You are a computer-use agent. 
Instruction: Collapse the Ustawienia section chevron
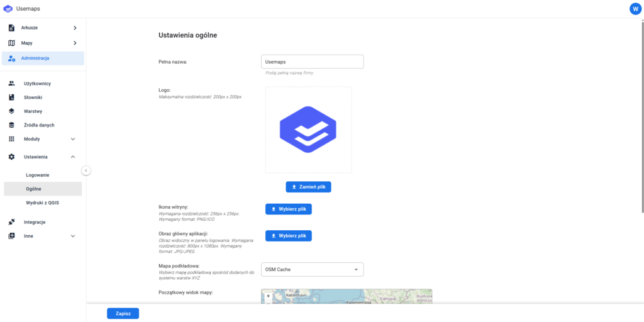[x=73, y=157]
